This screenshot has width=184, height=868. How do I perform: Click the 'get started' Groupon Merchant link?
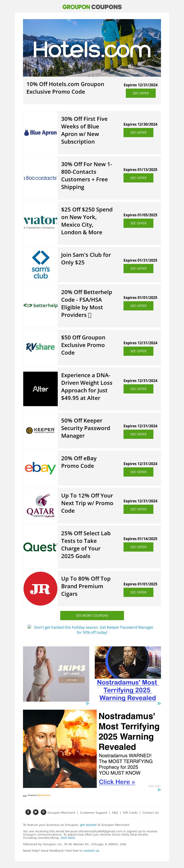click(88, 825)
